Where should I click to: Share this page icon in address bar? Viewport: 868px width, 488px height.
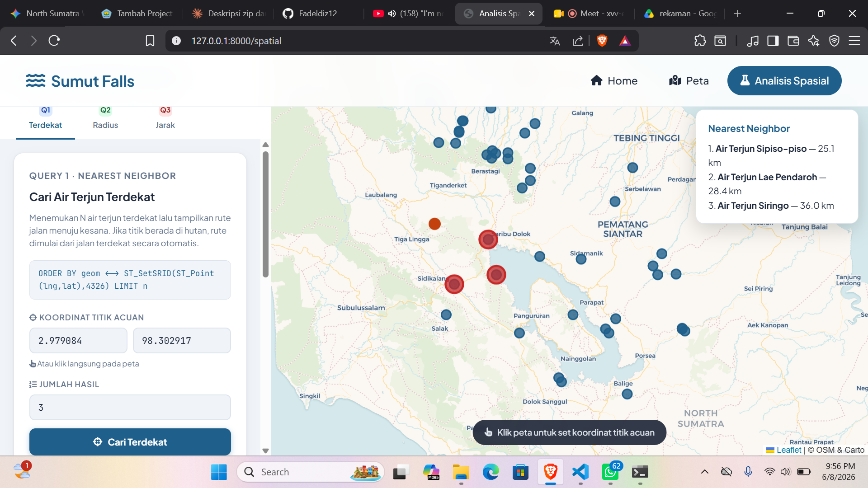coord(577,41)
